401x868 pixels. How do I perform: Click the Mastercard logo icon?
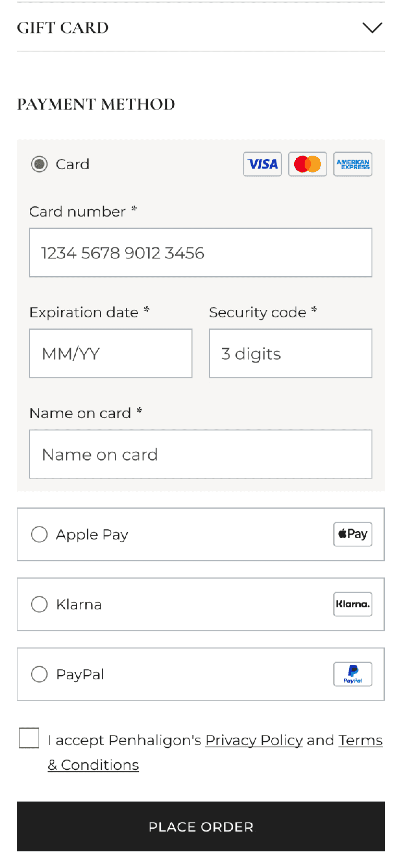tap(307, 164)
